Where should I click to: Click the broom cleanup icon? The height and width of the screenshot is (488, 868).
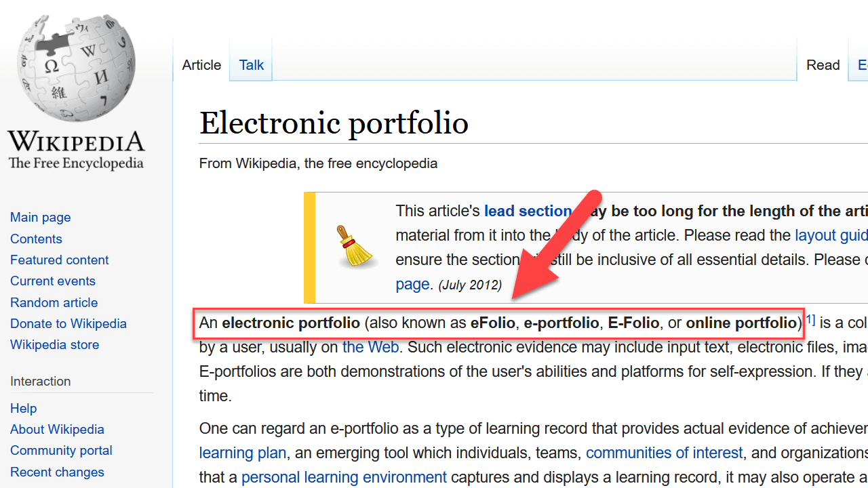356,247
